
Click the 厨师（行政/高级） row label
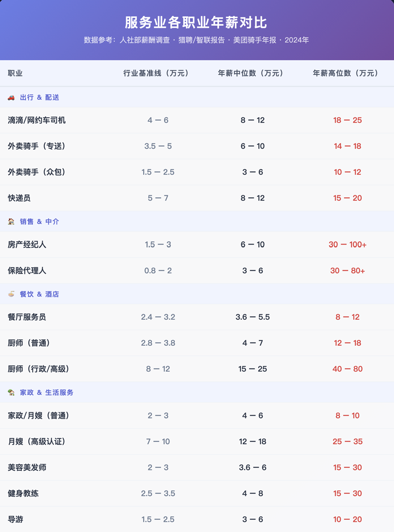click(39, 369)
